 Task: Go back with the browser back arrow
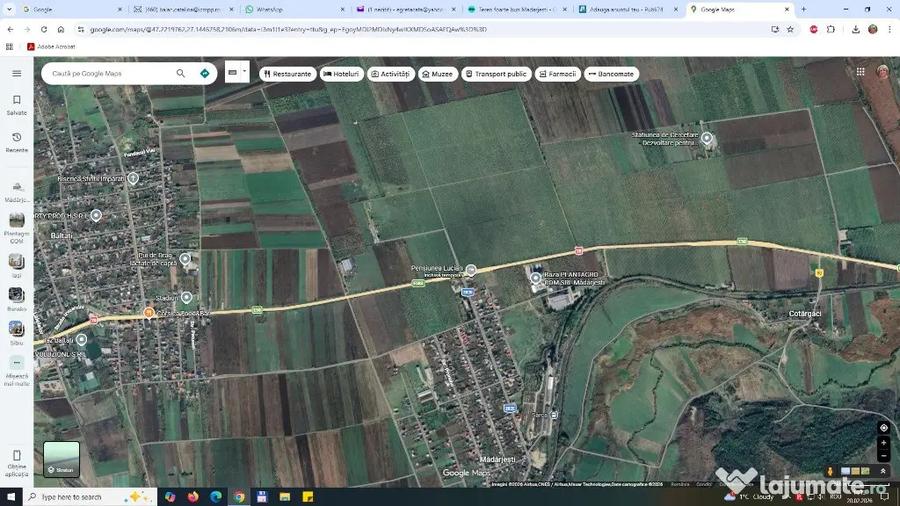pyautogui.click(x=10, y=29)
